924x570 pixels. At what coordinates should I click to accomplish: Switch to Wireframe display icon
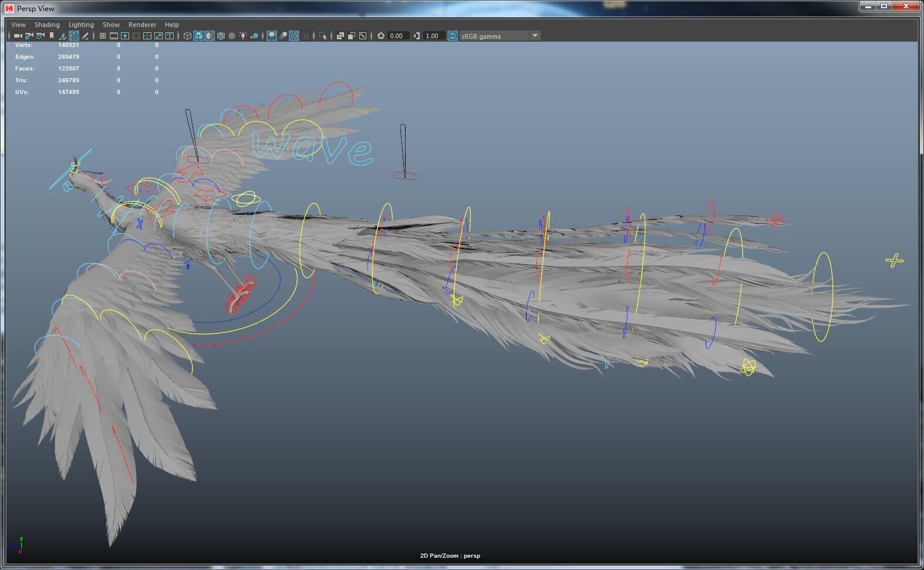[187, 36]
